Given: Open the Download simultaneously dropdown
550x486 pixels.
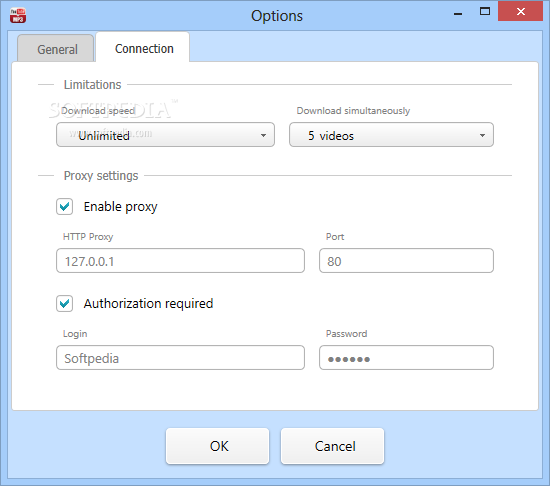Looking at the screenshot, I should 391,135.
